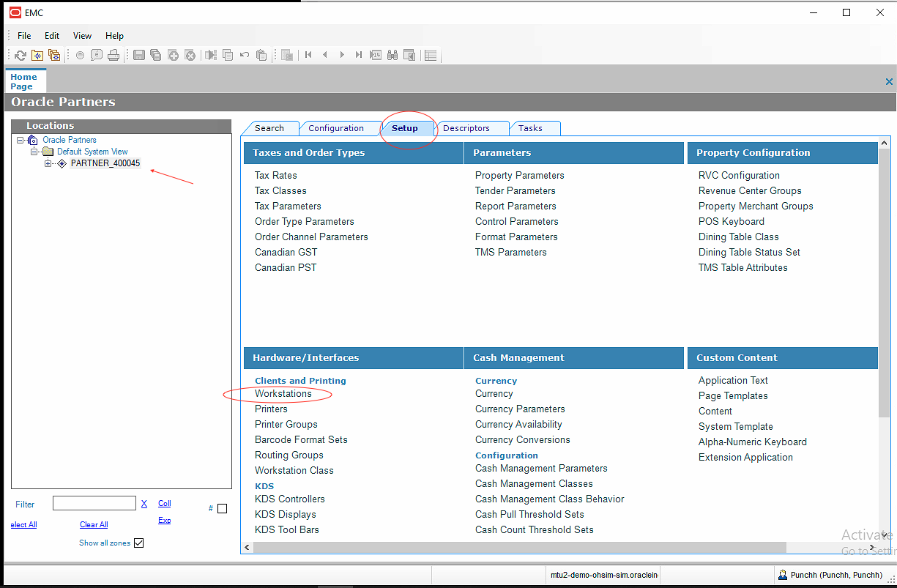Image resolution: width=897 pixels, height=588 pixels.
Task: Click the Paste clipboard toolbar icon
Action: 261,55
